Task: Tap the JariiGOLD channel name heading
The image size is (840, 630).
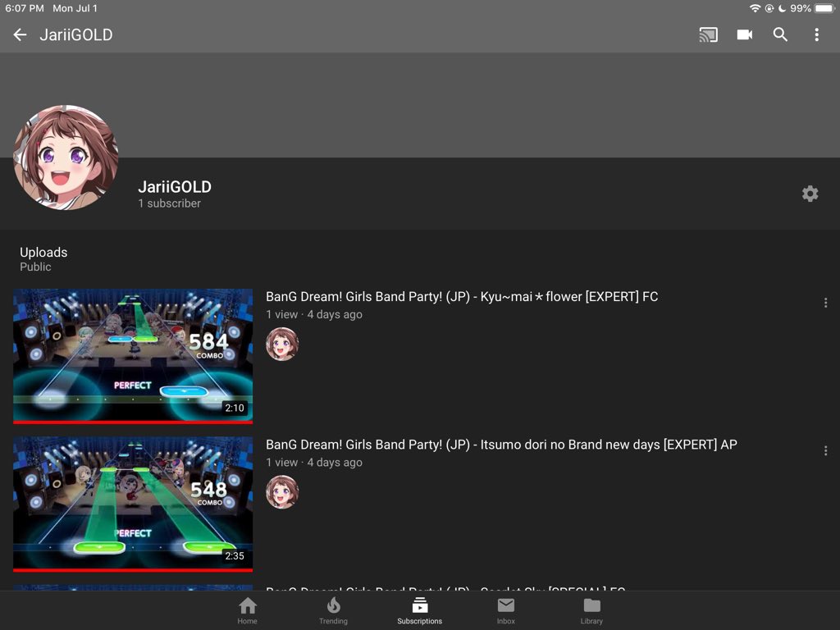Action: [175, 186]
